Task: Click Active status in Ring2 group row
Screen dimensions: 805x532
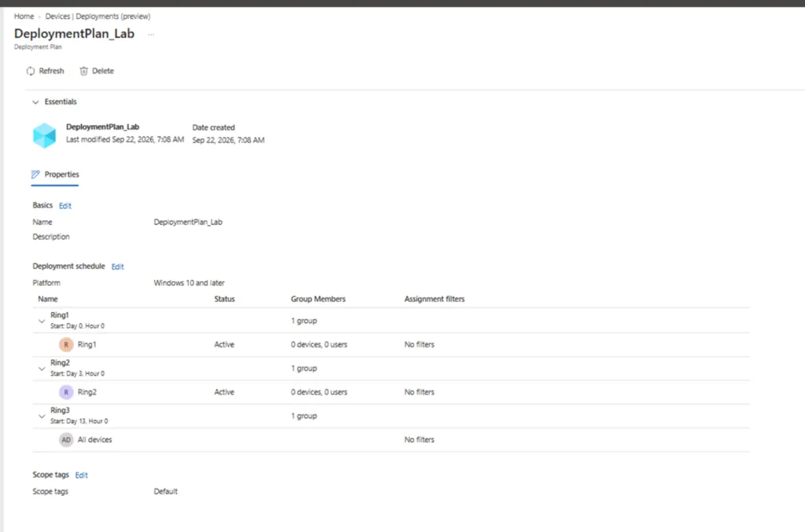Action: [x=224, y=392]
